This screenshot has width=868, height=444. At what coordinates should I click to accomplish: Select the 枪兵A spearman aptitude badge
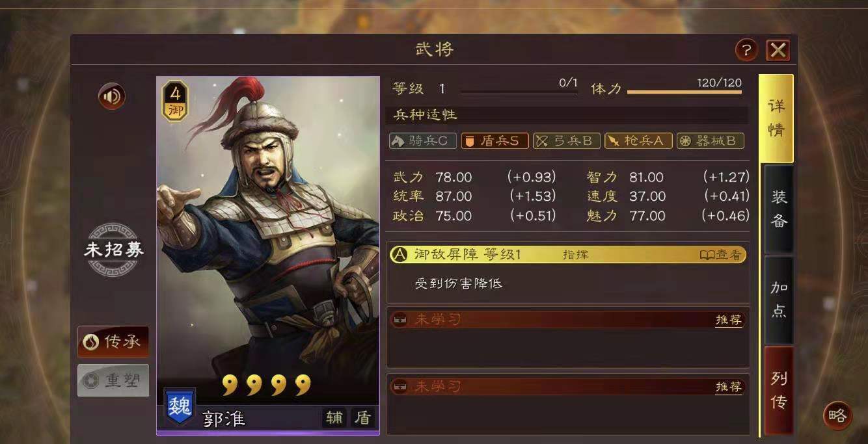[638, 140]
